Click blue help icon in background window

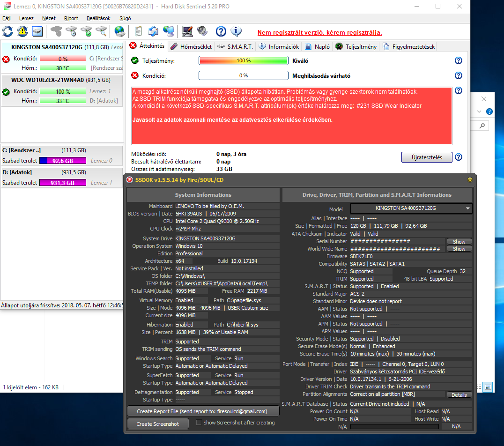coord(489,111)
